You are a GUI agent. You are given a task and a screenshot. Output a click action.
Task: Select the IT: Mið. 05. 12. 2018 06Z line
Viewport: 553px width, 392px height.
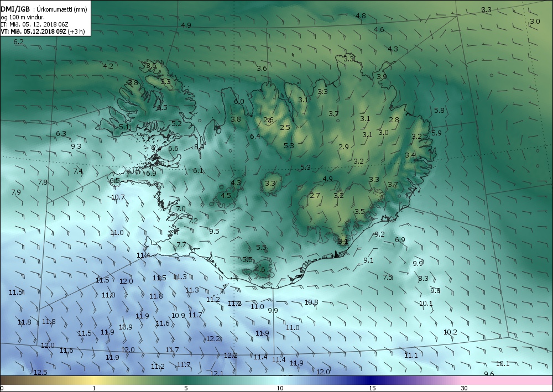click(34, 24)
